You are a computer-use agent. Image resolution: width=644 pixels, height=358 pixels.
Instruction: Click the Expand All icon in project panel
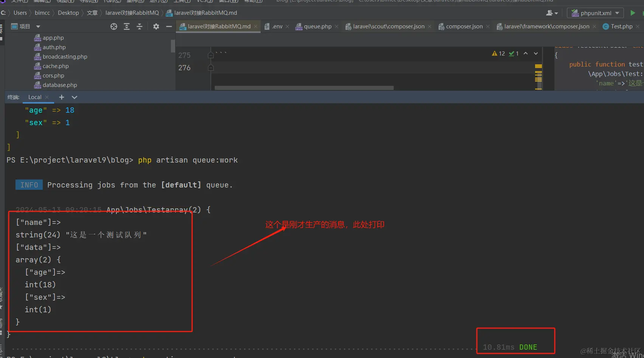point(127,26)
